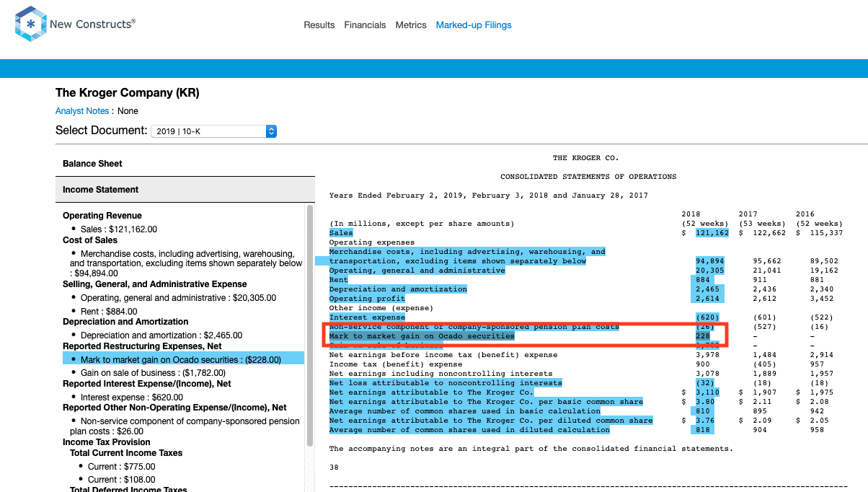Select 'Sales : $121,162.00' in the left panel
Screen dimensions: 868x492
(x=118, y=229)
